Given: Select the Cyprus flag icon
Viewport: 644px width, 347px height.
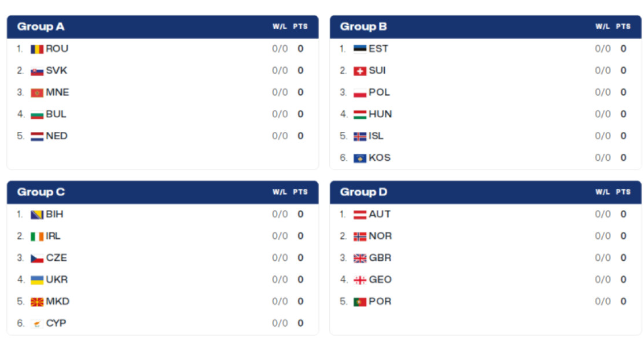Looking at the screenshot, I should [37, 324].
